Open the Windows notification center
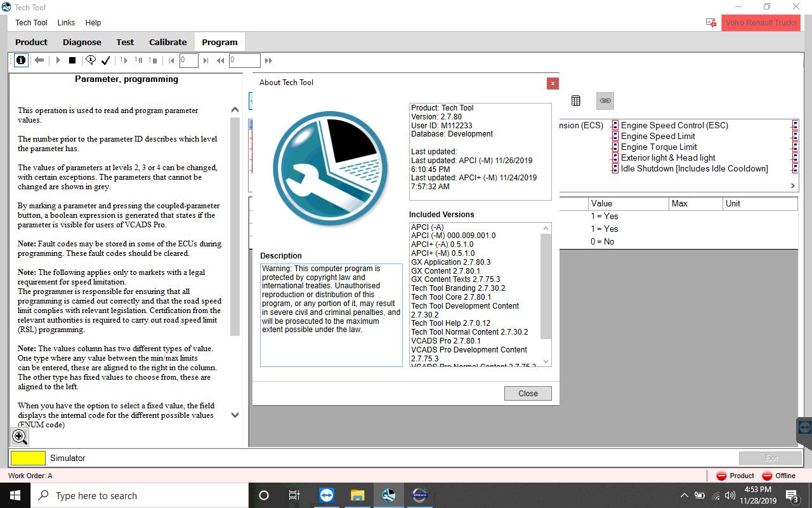 tap(792, 495)
